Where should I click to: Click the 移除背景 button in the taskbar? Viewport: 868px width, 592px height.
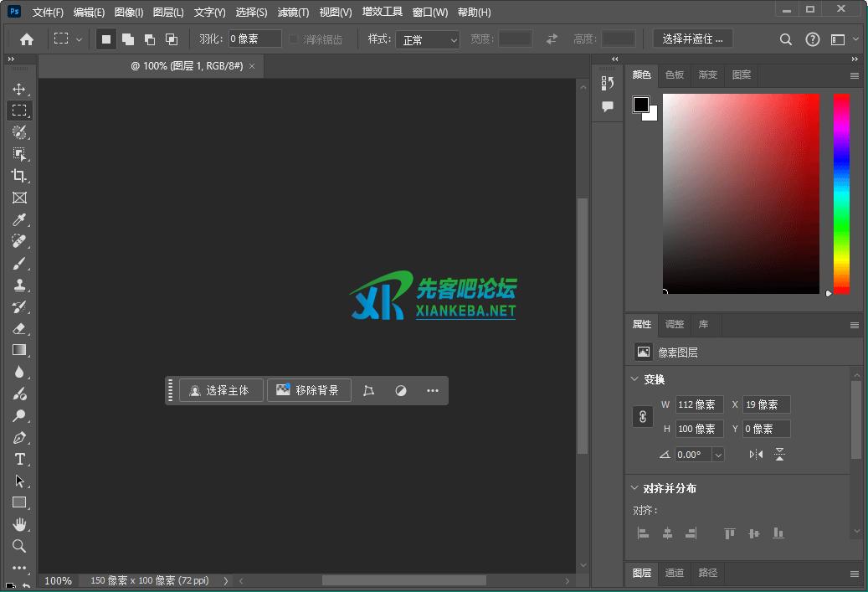pos(309,390)
